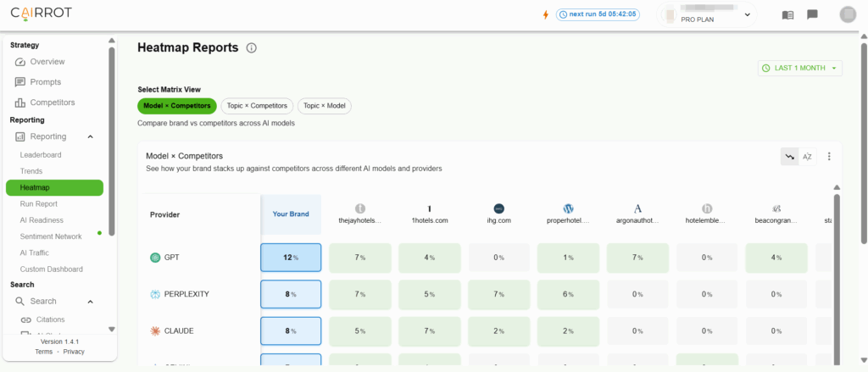The height and width of the screenshot is (372, 868).
Task: Click the Heatmap Reports info icon
Action: [251, 48]
